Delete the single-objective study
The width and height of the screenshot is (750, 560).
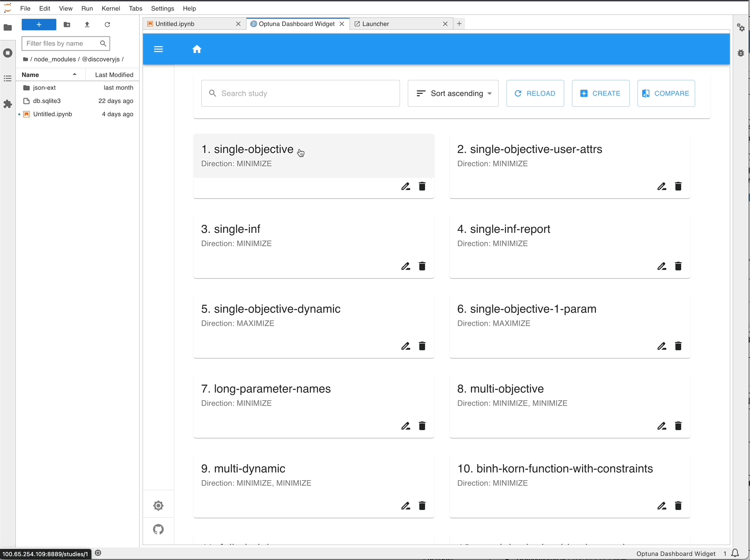(422, 186)
